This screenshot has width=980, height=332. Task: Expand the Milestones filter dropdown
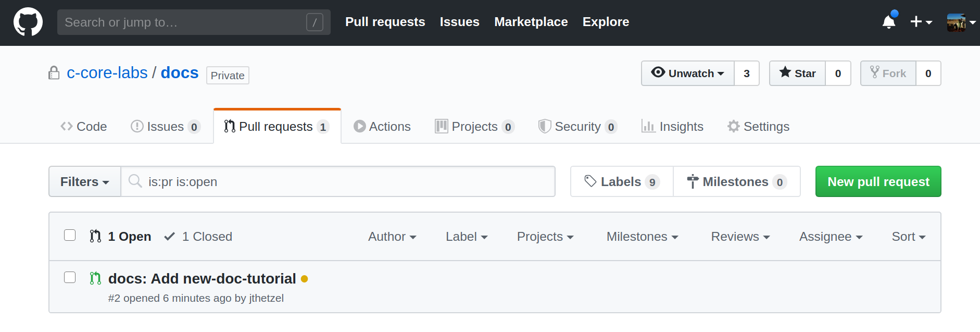643,237
